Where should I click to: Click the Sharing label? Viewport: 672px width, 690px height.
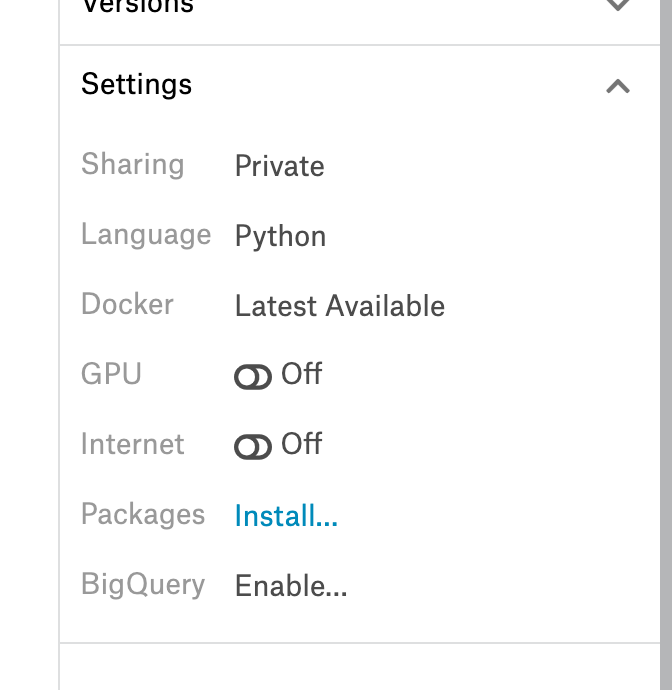[132, 165]
